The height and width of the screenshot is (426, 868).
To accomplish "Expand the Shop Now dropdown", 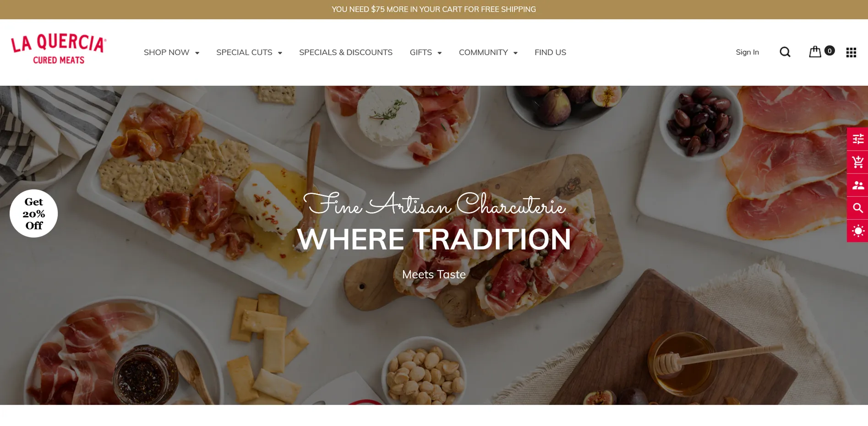I will pos(171,53).
